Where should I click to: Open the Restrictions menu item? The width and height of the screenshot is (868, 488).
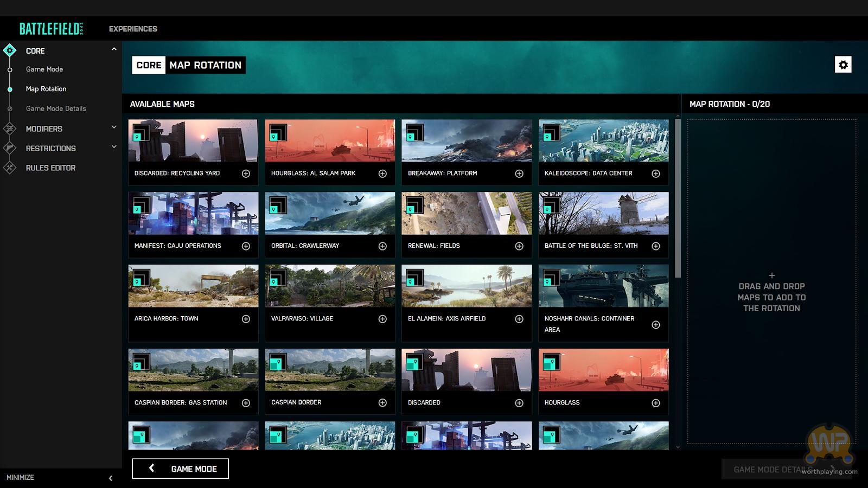[50, 149]
